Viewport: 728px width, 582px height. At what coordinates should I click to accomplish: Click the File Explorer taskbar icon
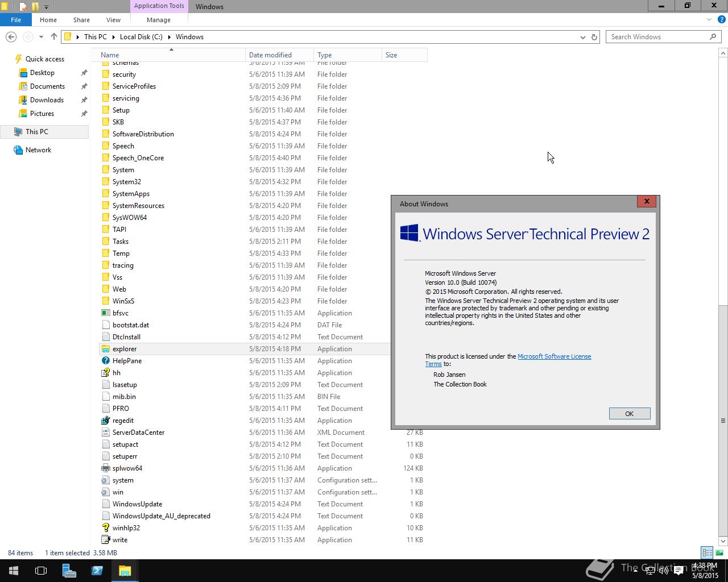click(125, 571)
